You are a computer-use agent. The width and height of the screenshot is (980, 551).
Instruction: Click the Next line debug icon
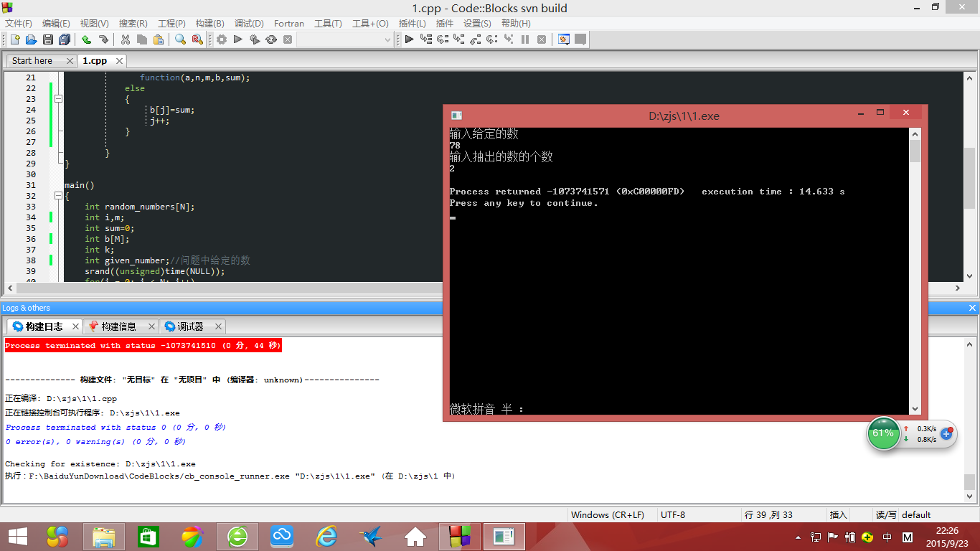443,39
